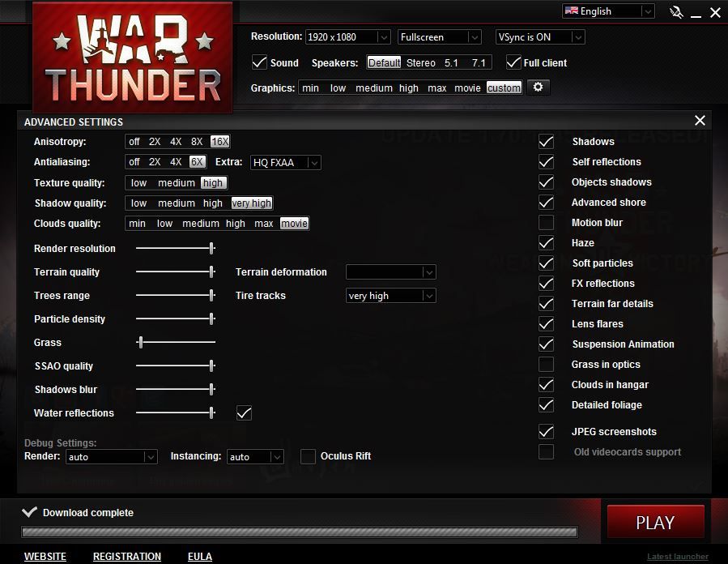The width and height of the screenshot is (728, 564).
Task: Enable Motion blur checkbox
Action: pyautogui.click(x=546, y=223)
